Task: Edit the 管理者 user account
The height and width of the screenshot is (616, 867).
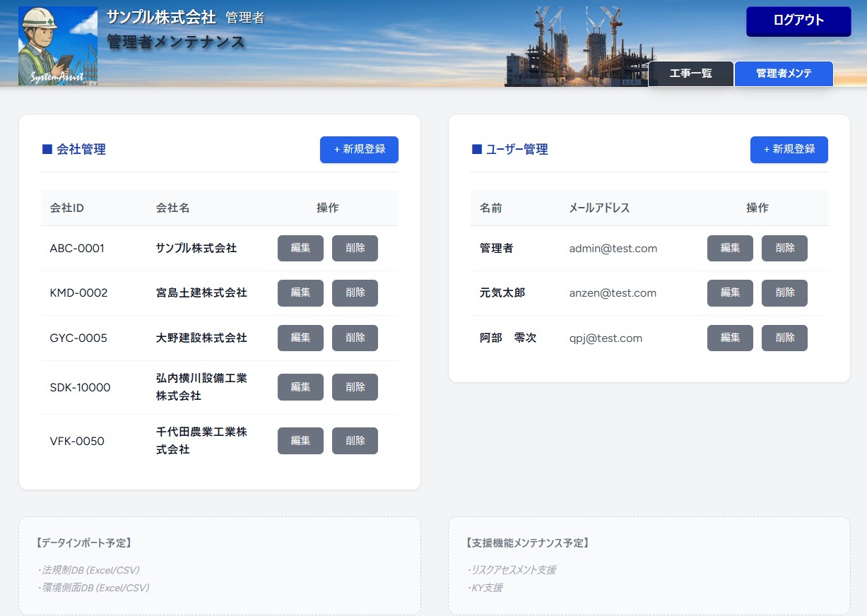Action: (730, 249)
